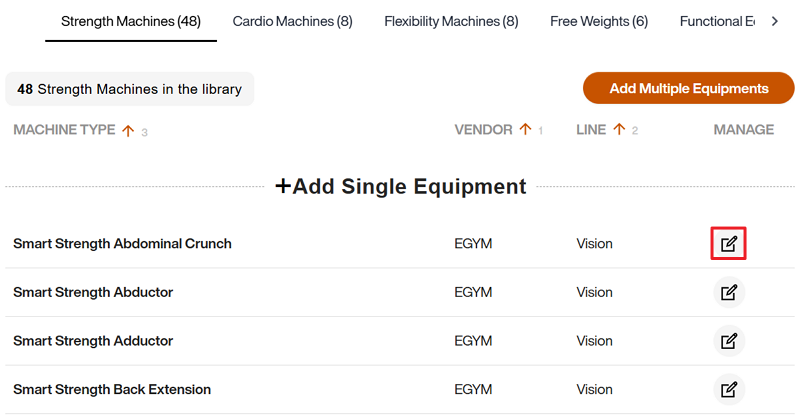Image resolution: width=800 pixels, height=417 pixels.
Task: Switch to the Functional tab
Action: 716,21
